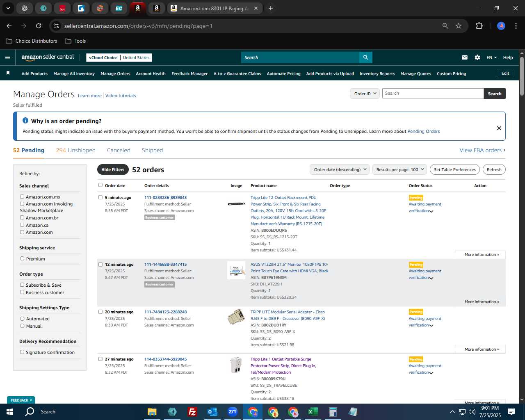Click the search magnifier button
This screenshot has height=420, width=525.
click(365, 57)
